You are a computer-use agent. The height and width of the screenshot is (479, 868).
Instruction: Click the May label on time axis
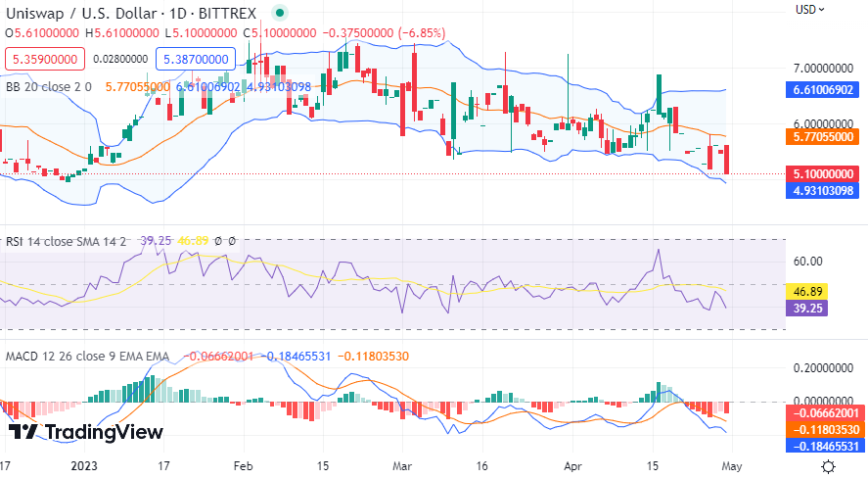tap(732, 466)
